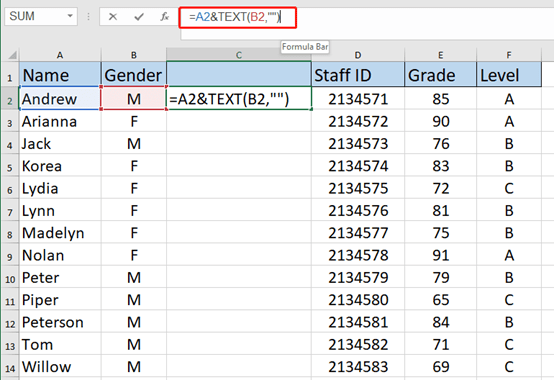Viewport: 554px width, 380px height.
Task: Click the Name header cell
Action: click(60, 75)
